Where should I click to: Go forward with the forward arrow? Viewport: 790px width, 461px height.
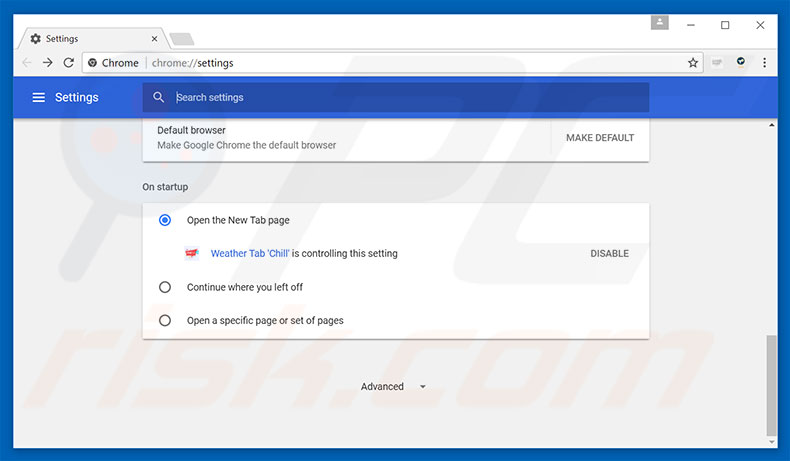coord(48,62)
